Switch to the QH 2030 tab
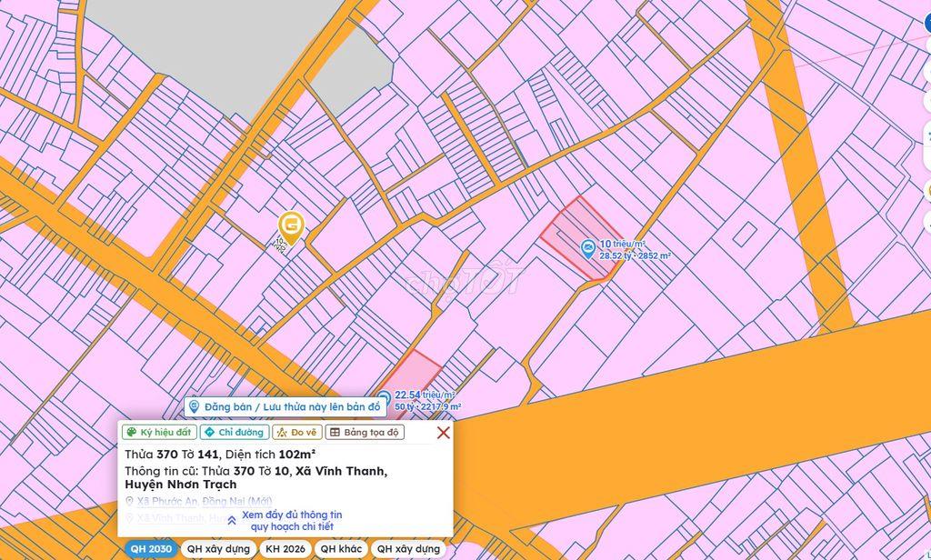 click(x=151, y=549)
